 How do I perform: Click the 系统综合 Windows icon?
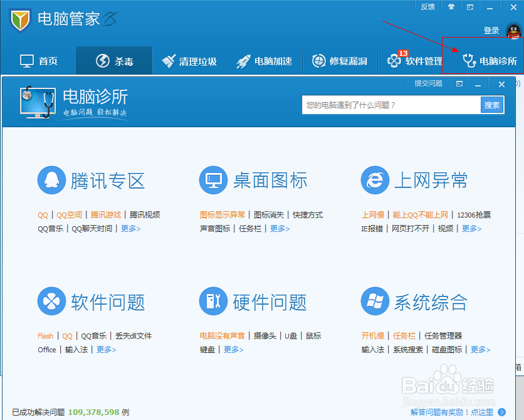coord(375,301)
